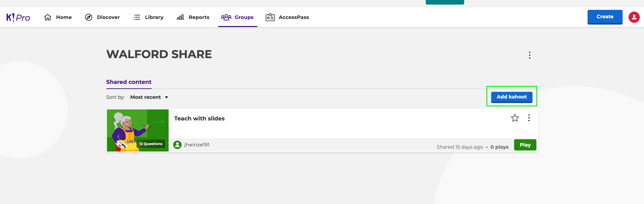Click the Discover compass icon
Screen dimensions: 644x204
[89, 17]
